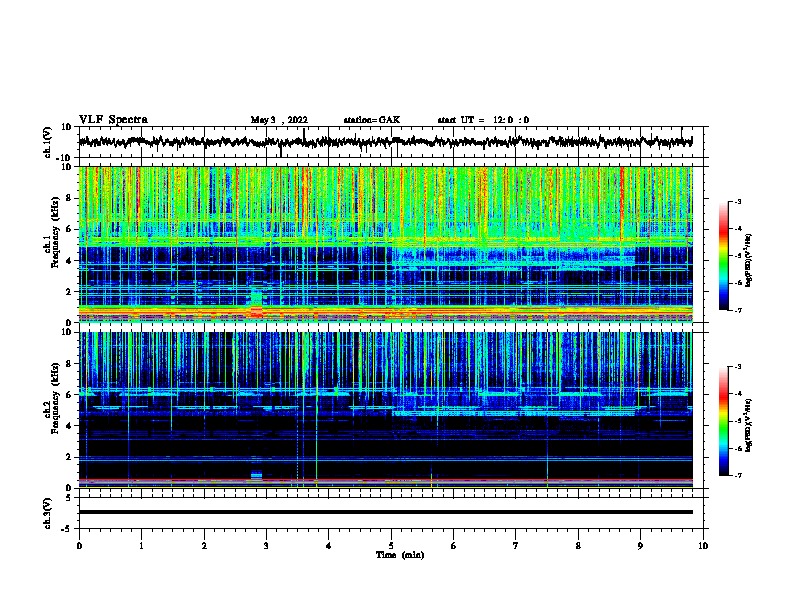Click the "-3" tick on ch.2 color bar
The image size is (792, 612).
tap(738, 367)
